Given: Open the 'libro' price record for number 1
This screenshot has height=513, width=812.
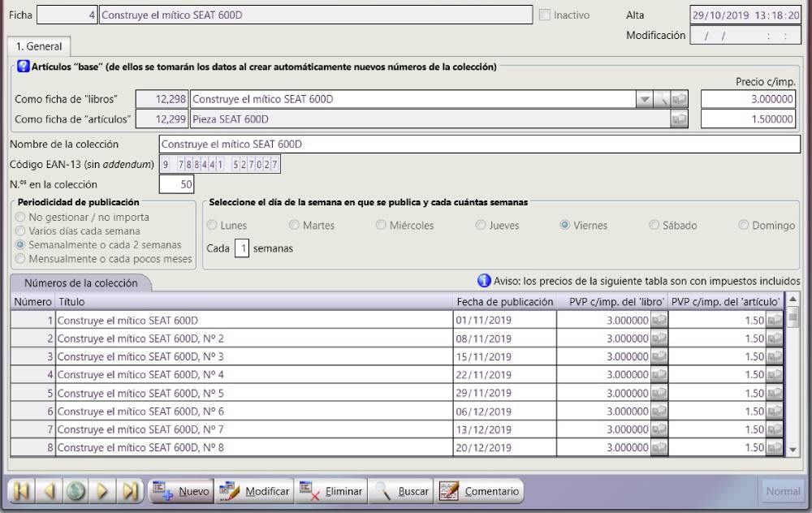Looking at the screenshot, I should (x=659, y=321).
